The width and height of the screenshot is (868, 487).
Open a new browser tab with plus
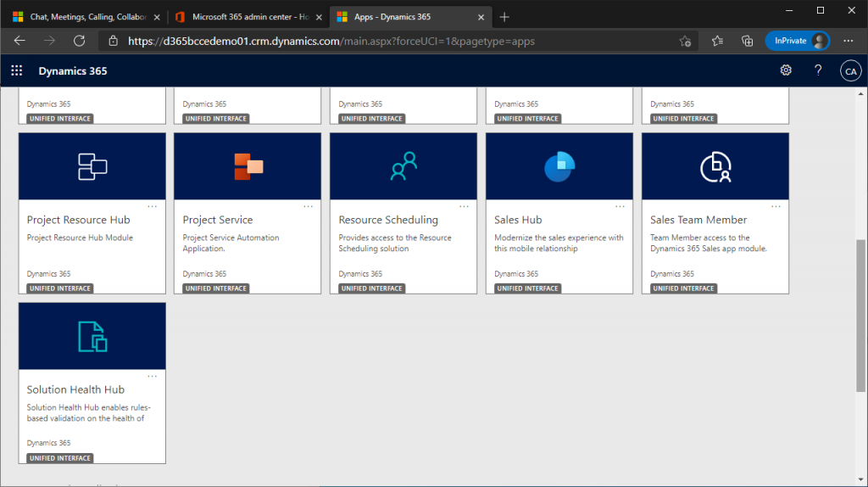tap(504, 17)
